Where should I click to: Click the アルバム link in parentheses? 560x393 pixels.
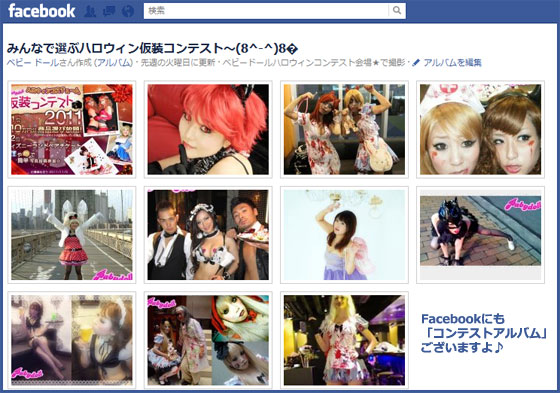pyautogui.click(x=114, y=63)
